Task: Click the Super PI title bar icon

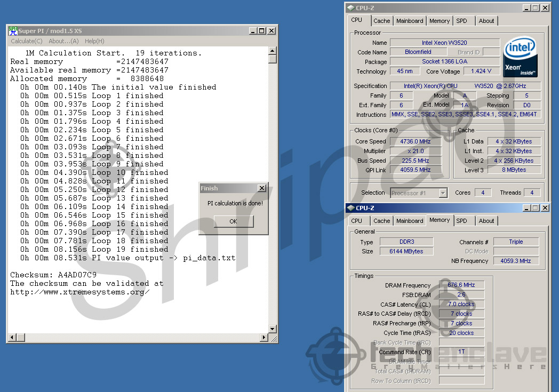Action: coord(13,30)
